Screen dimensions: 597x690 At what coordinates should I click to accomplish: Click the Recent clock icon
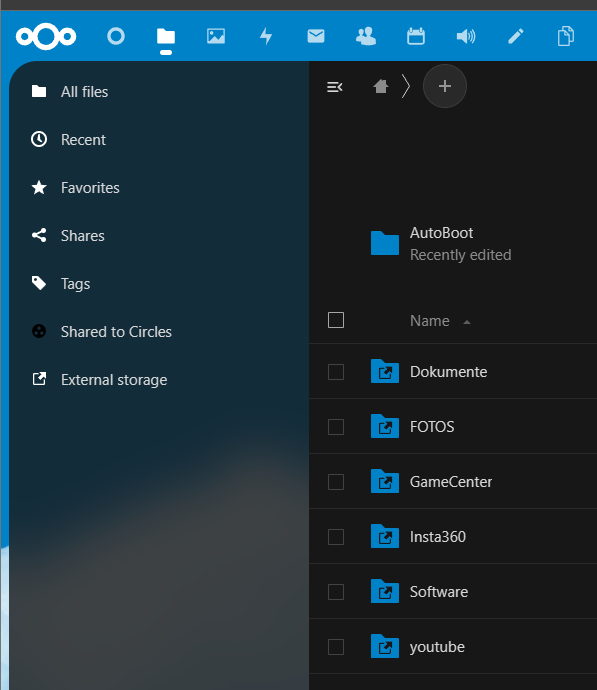click(39, 139)
